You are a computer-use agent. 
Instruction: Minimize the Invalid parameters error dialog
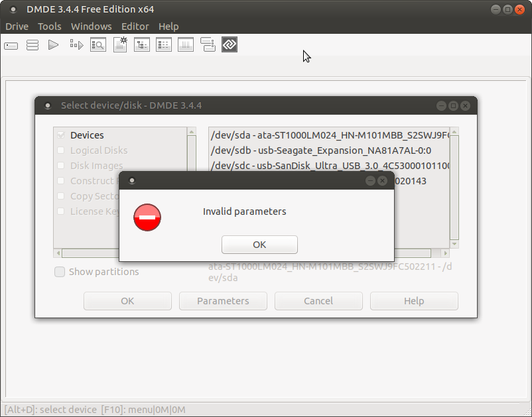tap(370, 181)
